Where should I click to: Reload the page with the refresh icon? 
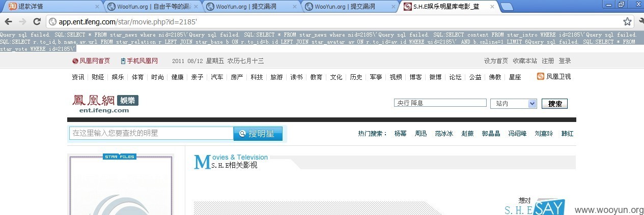(37, 22)
